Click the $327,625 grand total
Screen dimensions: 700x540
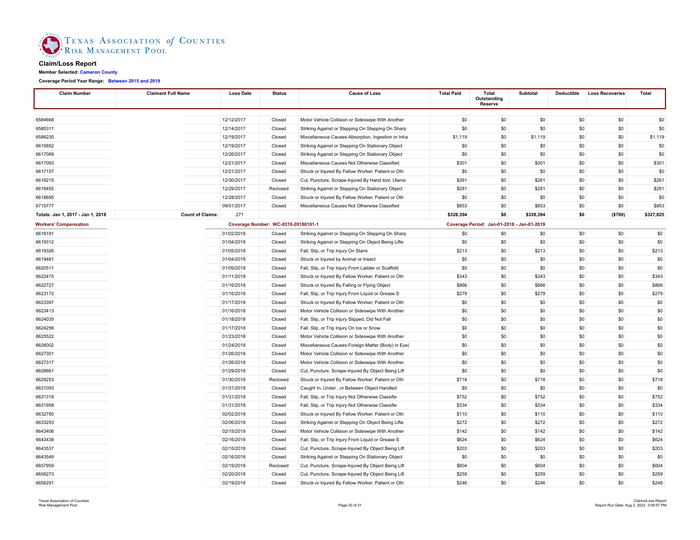tap(654, 215)
